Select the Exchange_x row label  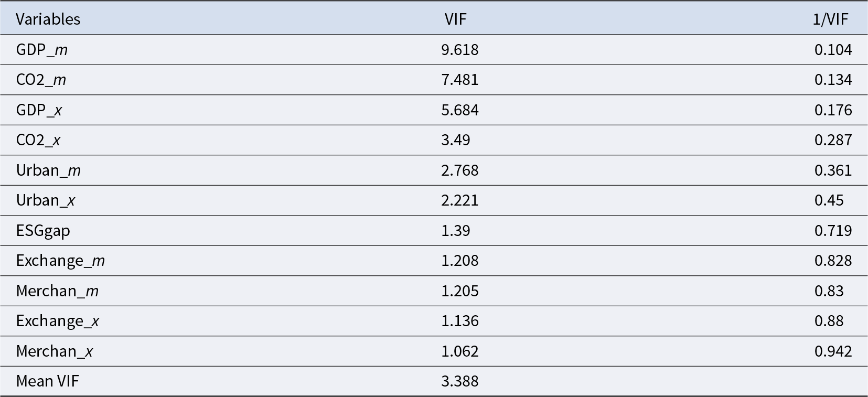pyautogui.click(x=58, y=321)
